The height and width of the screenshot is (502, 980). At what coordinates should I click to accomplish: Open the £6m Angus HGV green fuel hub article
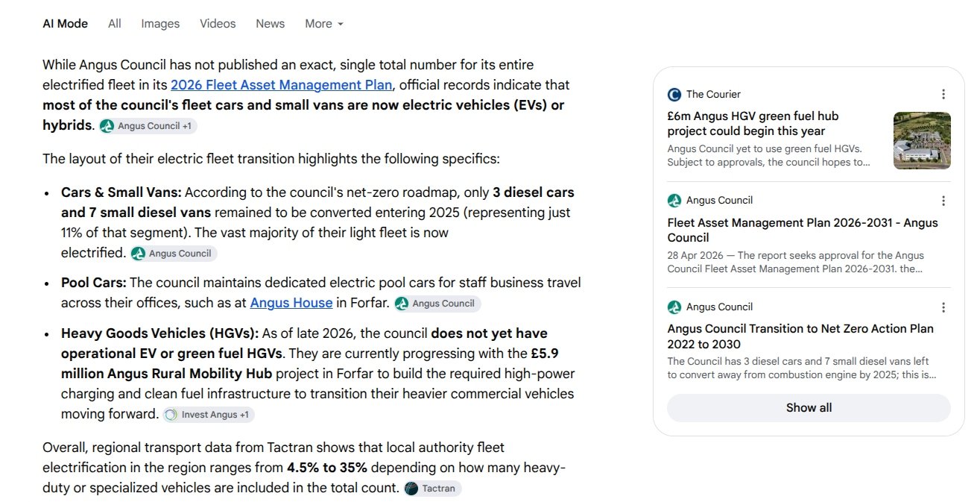(753, 124)
